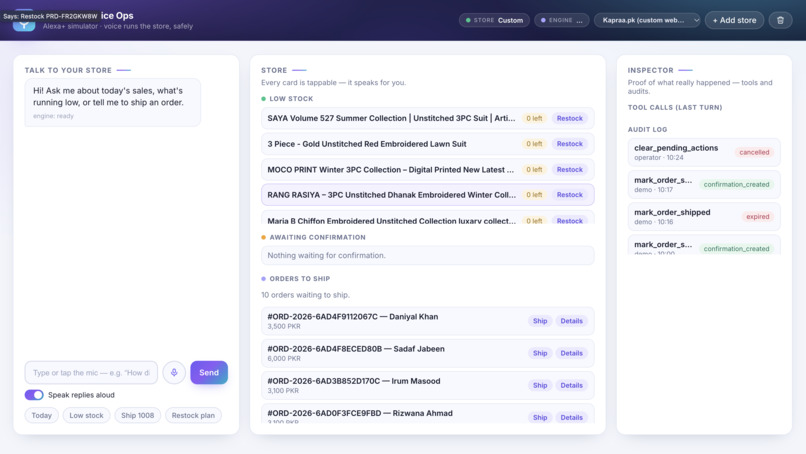This screenshot has height=454, width=806.
Task: Restock RANG RASIYA Dhanak Winter item
Action: pyautogui.click(x=570, y=195)
